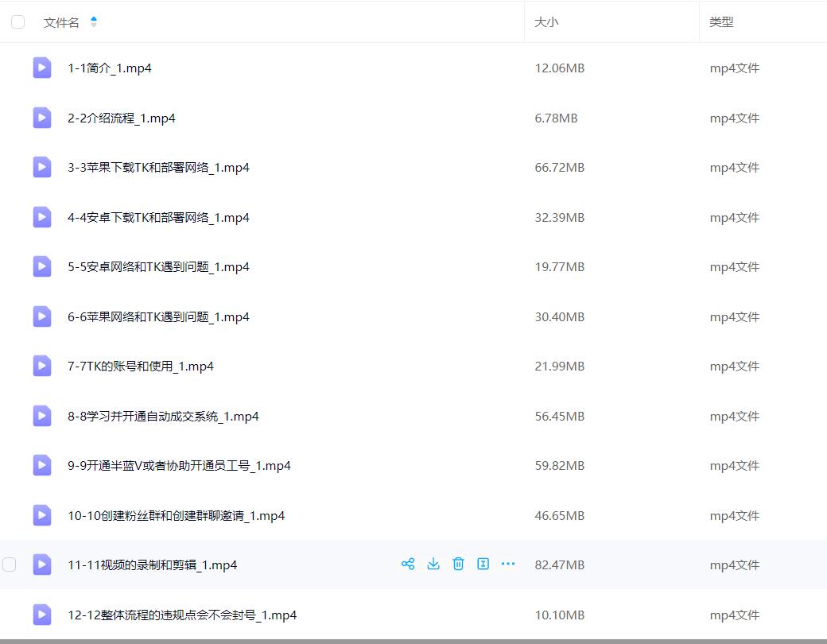Click the 文件名 column header
Image resolution: width=827 pixels, height=644 pixels.
[x=61, y=22]
